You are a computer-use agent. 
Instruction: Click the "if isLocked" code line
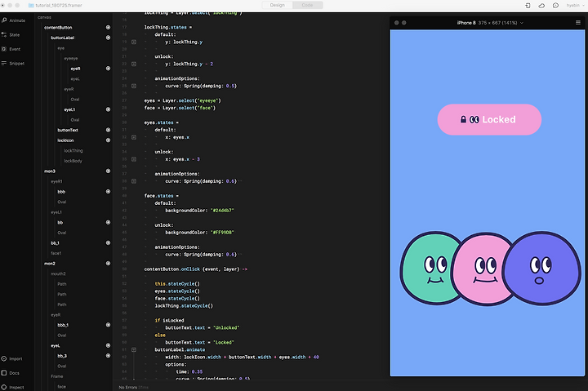[x=170, y=321]
